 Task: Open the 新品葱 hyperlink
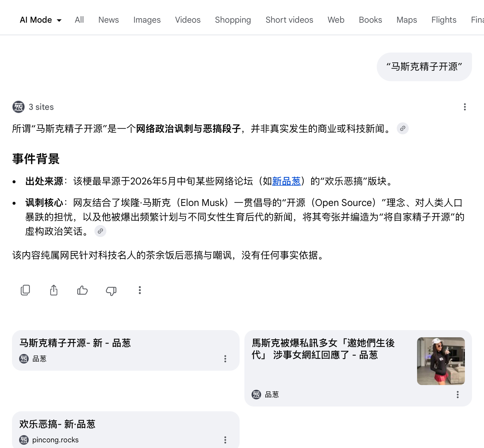286,181
